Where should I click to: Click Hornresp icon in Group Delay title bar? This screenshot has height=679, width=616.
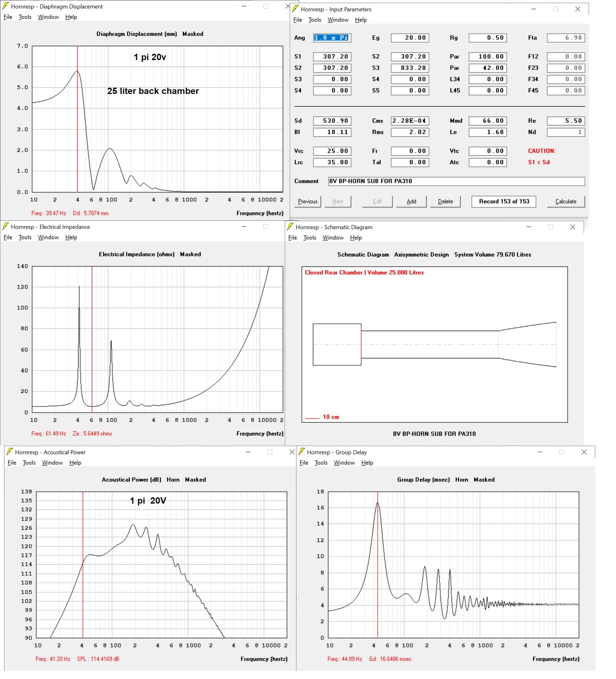302,452
